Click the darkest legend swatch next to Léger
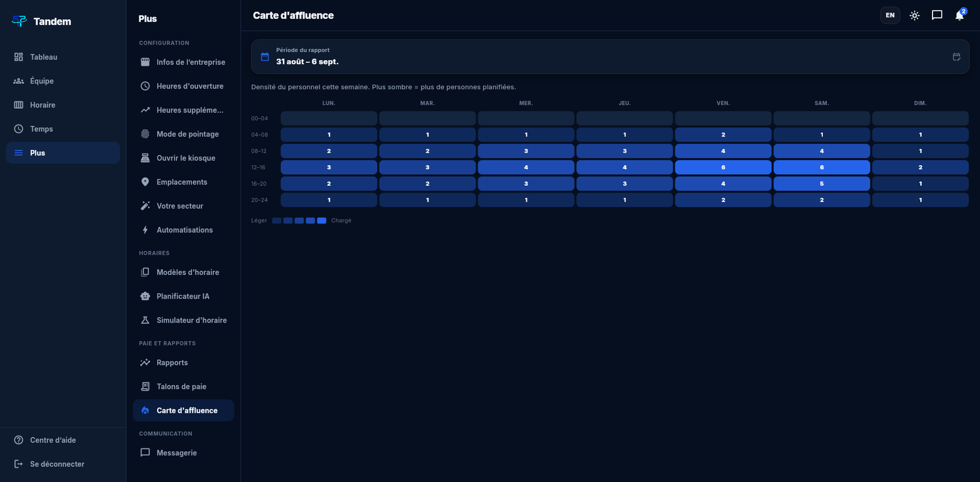This screenshot has height=482, width=980. [277, 221]
